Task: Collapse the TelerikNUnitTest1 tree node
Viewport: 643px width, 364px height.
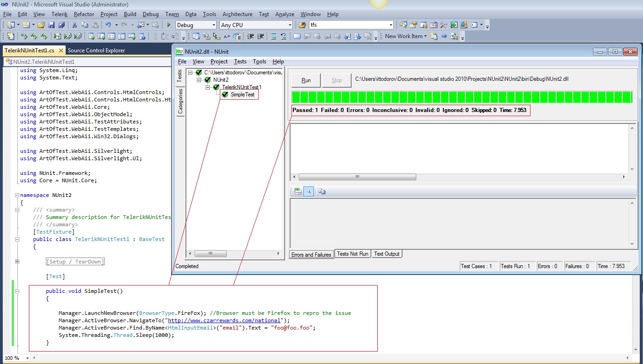Action: click(207, 87)
